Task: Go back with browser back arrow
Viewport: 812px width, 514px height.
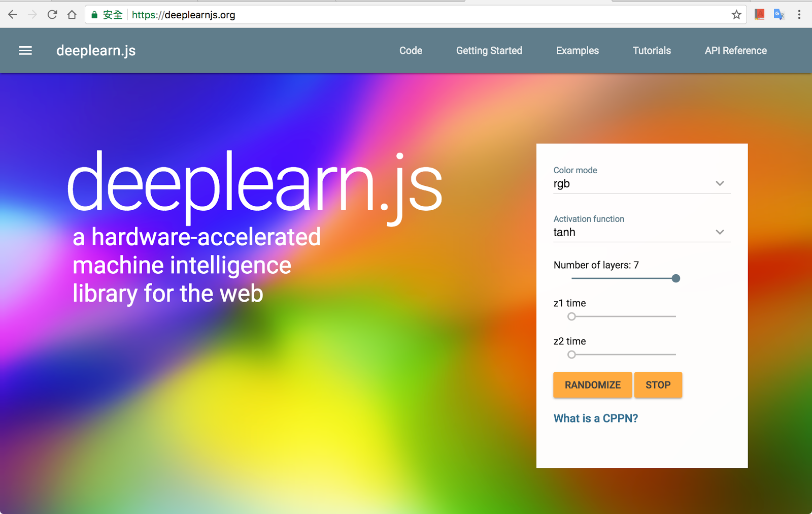Action: pyautogui.click(x=13, y=15)
